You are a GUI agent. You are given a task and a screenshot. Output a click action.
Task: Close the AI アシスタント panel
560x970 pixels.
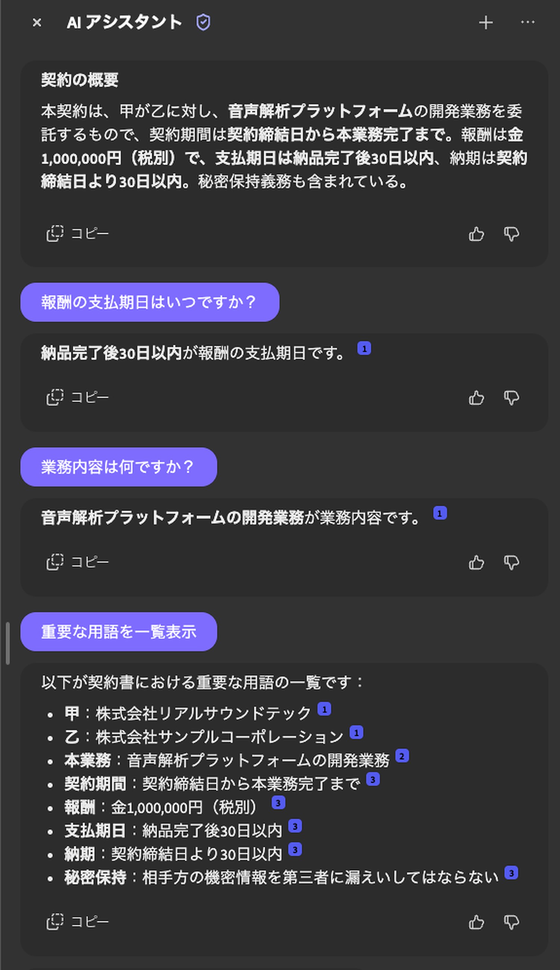click(x=37, y=23)
